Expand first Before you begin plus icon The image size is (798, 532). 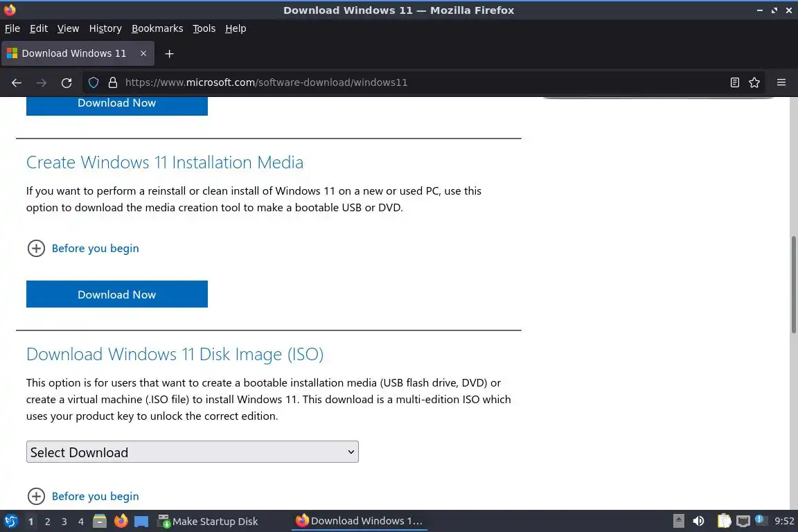coord(36,249)
